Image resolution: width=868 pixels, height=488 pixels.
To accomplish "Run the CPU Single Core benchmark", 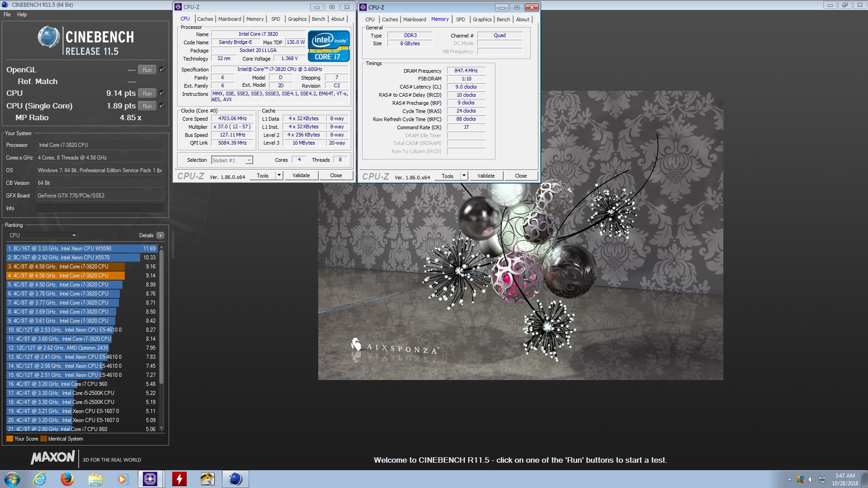I will pos(147,106).
